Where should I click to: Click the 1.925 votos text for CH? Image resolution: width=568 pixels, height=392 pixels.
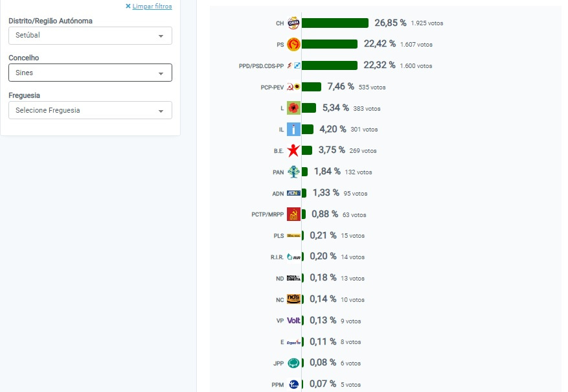pos(427,23)
